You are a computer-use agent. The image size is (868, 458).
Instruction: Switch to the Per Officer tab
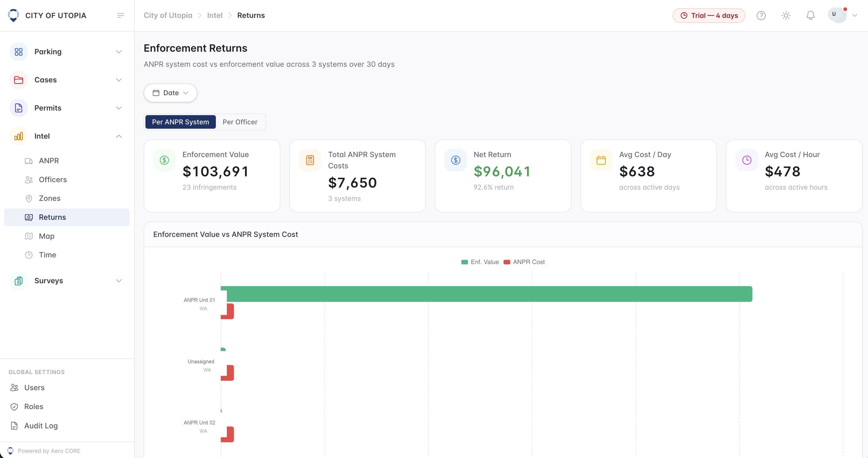(x=240, y=122)
